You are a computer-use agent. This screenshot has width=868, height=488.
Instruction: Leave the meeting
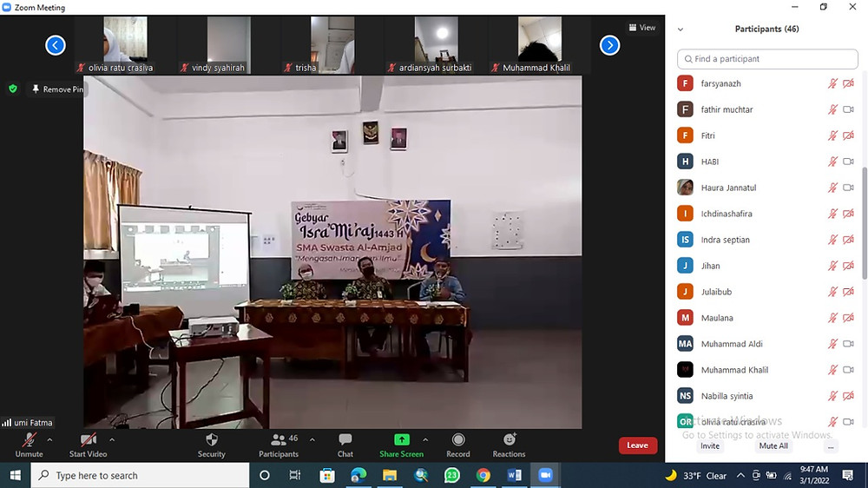tap(637, 445)
